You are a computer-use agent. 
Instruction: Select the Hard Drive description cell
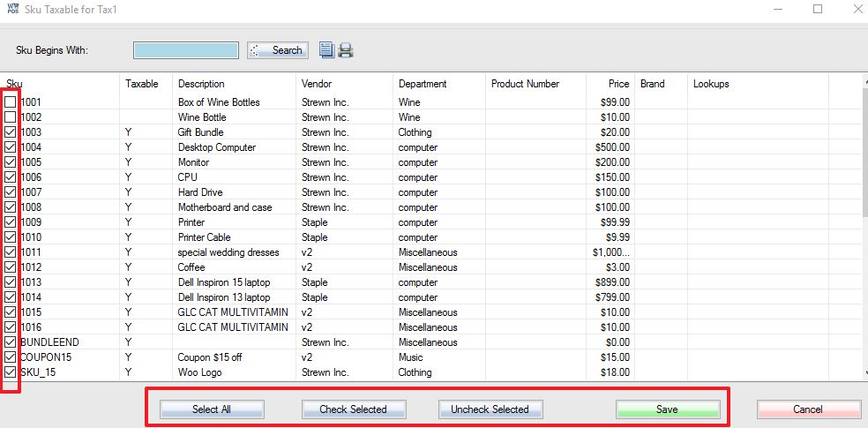tap(200, 191)
